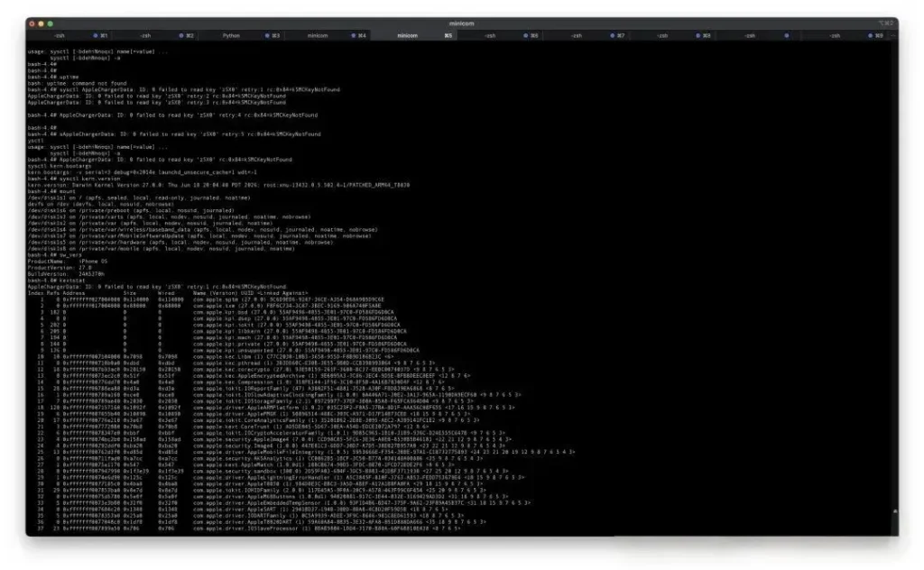
Task: Click the '/dev/disk1s1 on /' mount line
Action: (138, 198)
